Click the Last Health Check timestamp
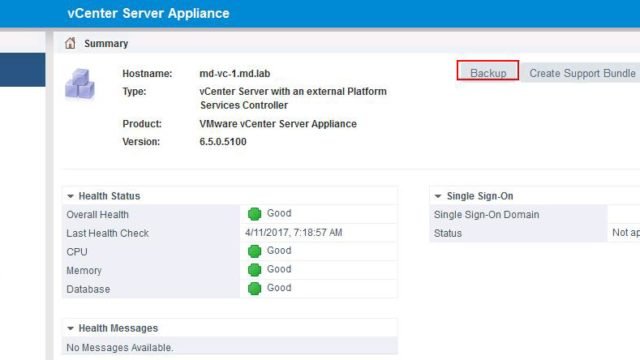The width and height of the screenshot is (640, 360). click(x=293, y=233)
